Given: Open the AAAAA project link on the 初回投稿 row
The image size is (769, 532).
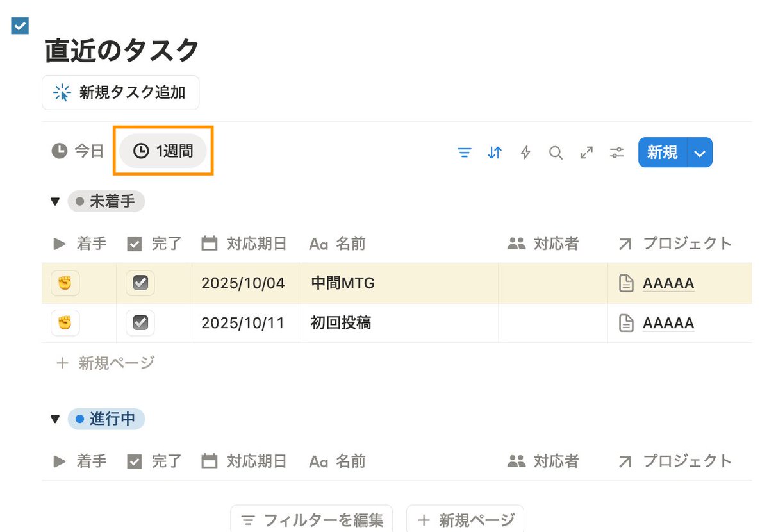Looking at the screenshot, I should click(668, 323).
